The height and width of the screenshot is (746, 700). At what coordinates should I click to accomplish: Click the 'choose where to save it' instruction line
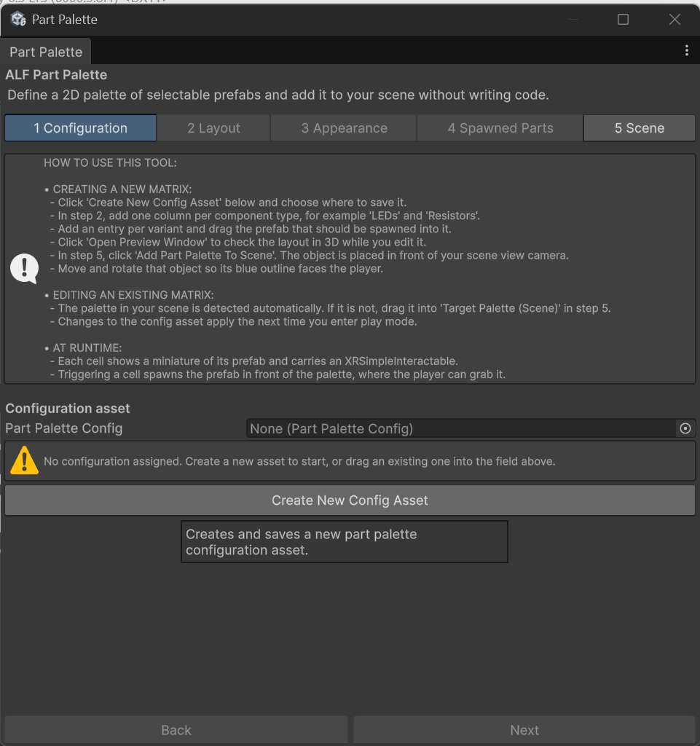click(x=228, y=203)
